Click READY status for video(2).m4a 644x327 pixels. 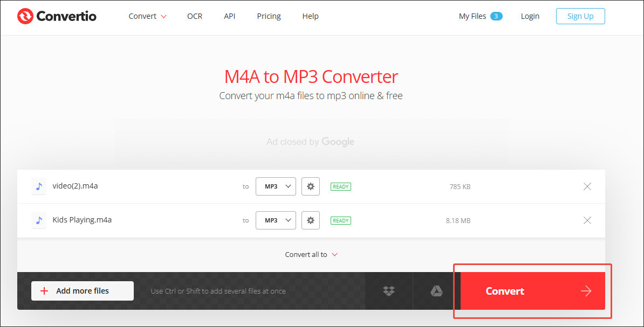pyautogui.click(x=341, y=187)
